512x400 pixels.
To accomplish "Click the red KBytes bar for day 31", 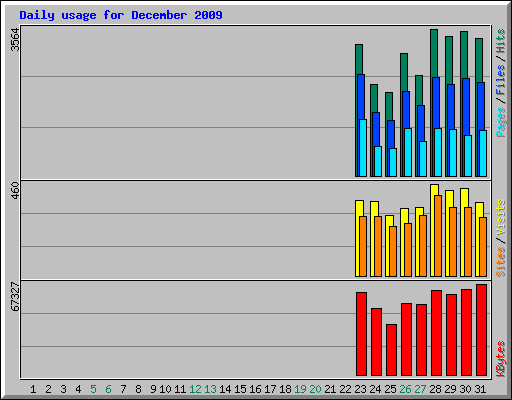I will pos(481,330).
